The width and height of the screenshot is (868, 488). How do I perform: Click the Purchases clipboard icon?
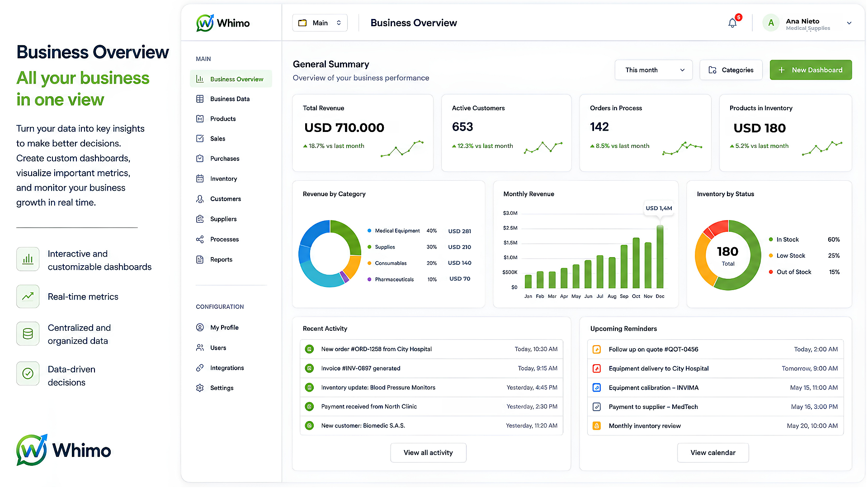tap(200, 159)
